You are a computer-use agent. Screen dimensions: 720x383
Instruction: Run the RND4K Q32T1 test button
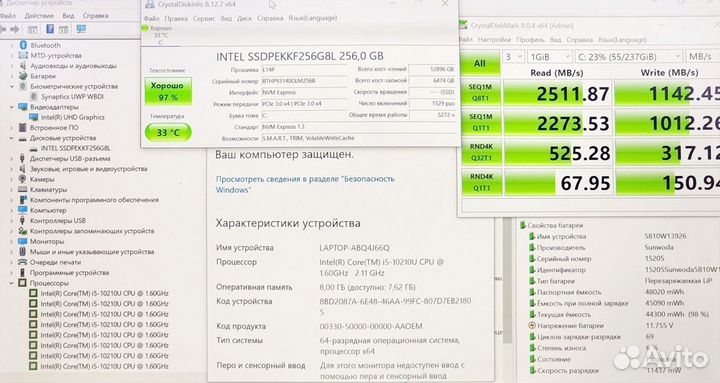[x=481, y=152]
